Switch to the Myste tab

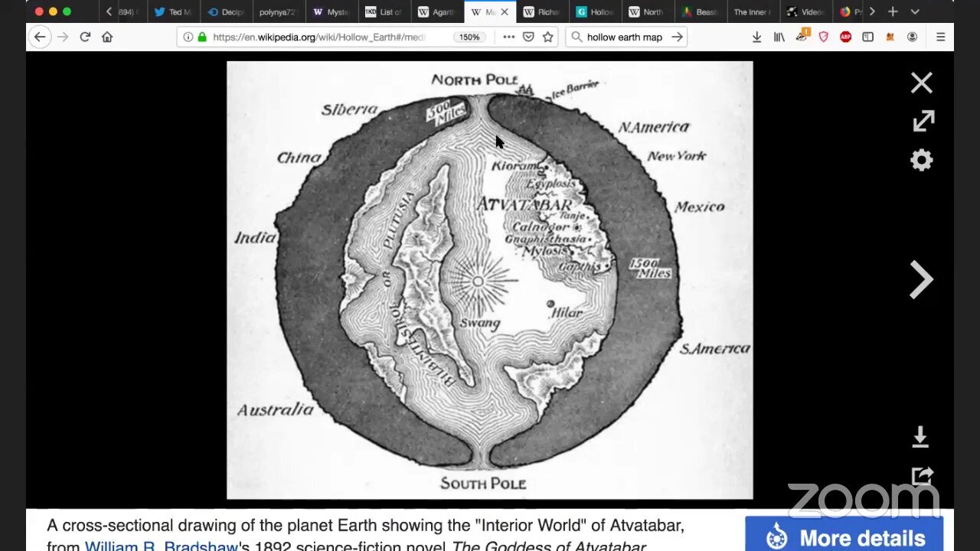pyautogui.click(x=332, y=11)
